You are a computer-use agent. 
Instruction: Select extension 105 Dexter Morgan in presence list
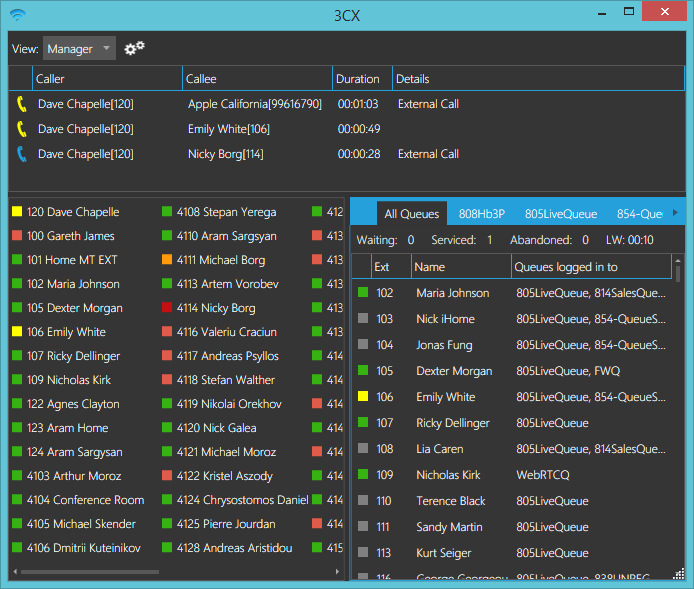67,308
